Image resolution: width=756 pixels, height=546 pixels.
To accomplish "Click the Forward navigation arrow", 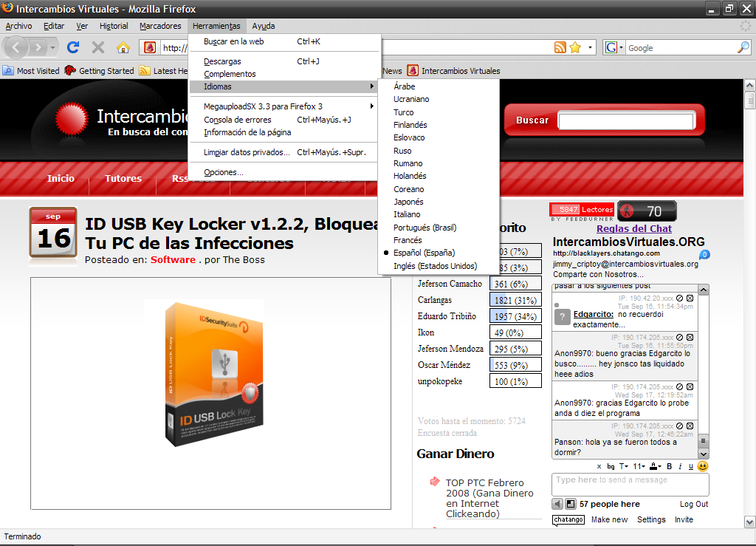I will pos(37,47).
